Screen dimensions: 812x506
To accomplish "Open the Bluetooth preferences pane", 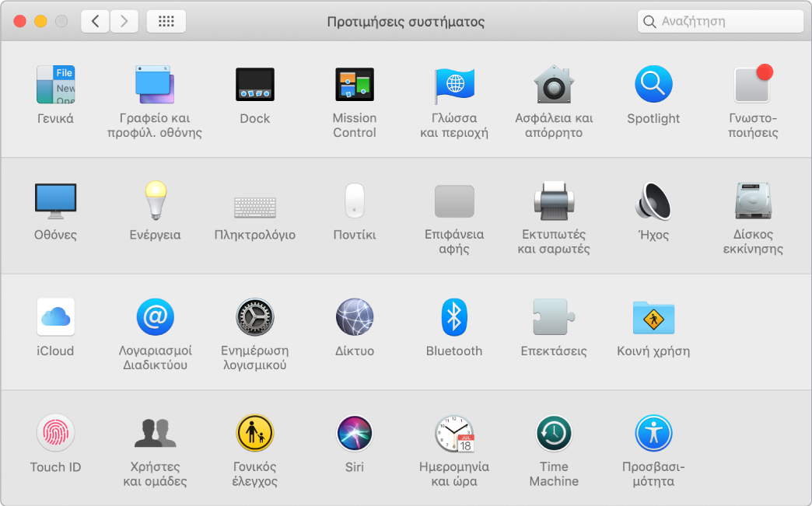I will [453, 317].
